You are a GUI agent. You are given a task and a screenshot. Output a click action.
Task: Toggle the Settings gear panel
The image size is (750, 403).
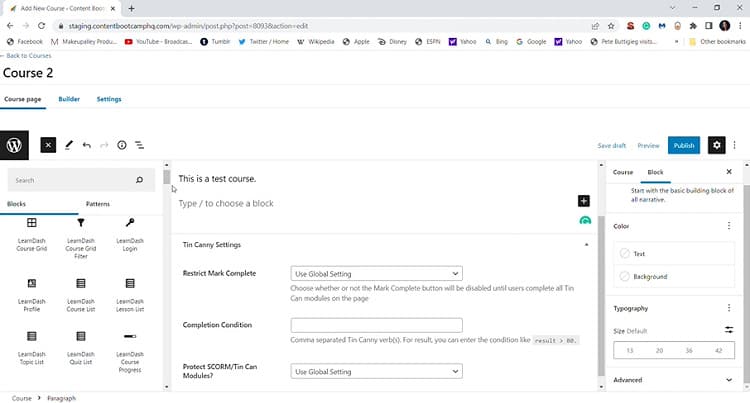tap(717, 145)
